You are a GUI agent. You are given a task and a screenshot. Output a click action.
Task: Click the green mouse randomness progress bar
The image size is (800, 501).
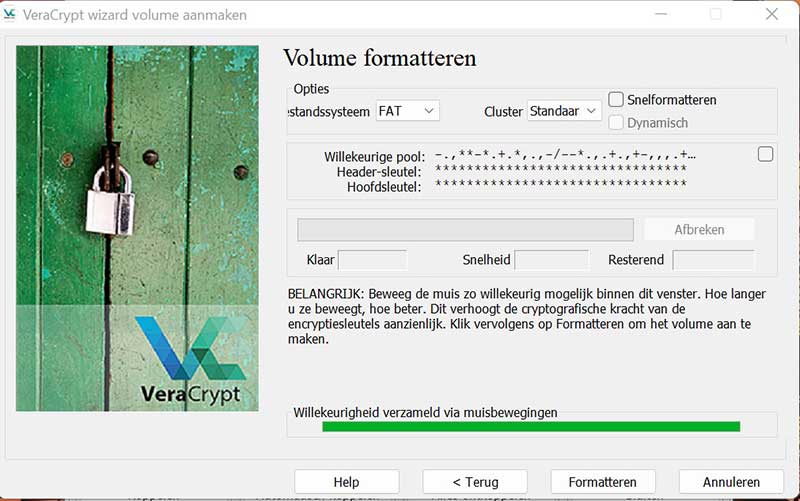coord(531,427)
